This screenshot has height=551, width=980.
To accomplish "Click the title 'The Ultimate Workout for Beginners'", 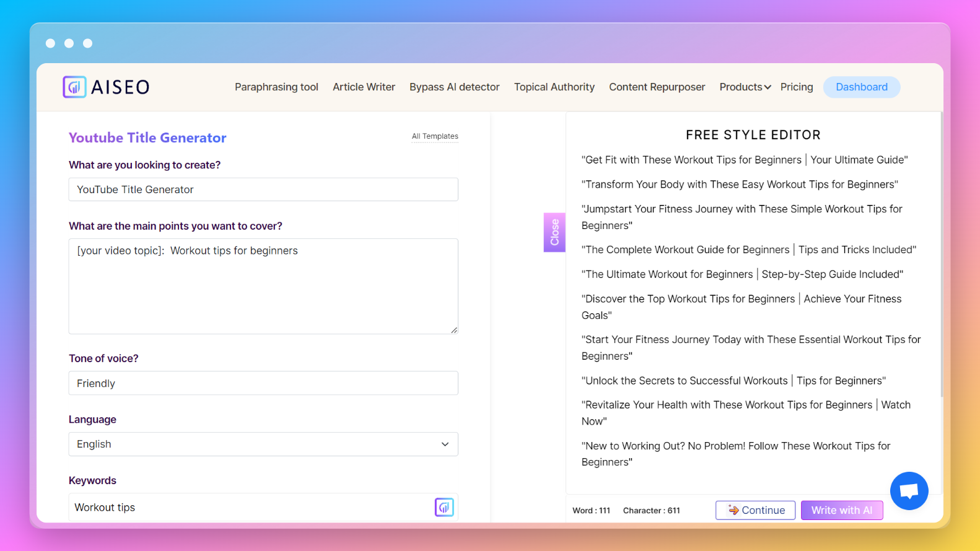I will click(x=742, y=274).
